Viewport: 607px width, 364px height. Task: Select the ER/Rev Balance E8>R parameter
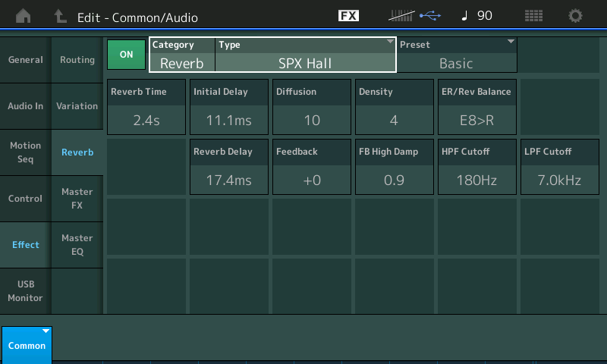477,107
